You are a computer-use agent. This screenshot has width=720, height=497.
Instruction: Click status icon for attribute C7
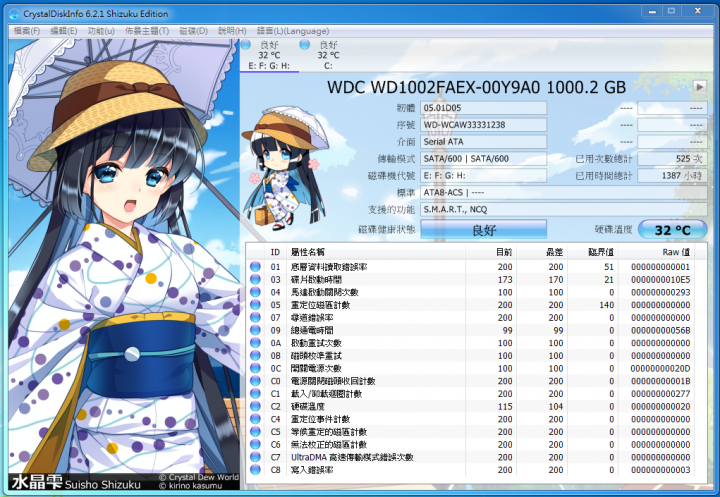point(255,457)
